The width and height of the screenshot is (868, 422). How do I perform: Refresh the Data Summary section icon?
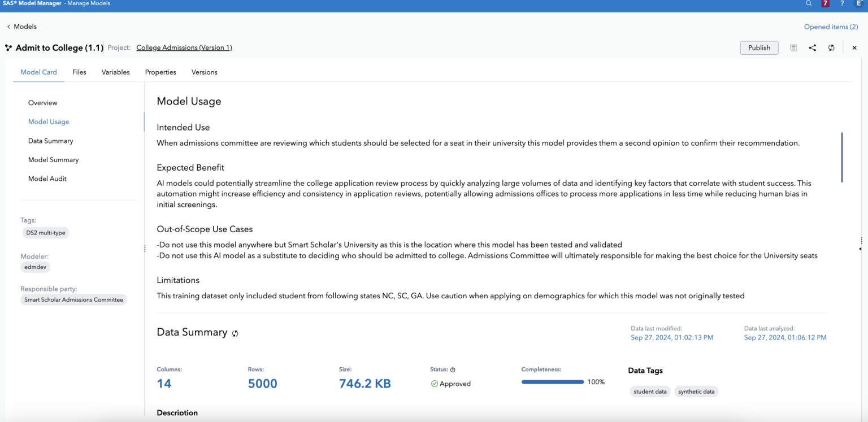coord(235,333)
